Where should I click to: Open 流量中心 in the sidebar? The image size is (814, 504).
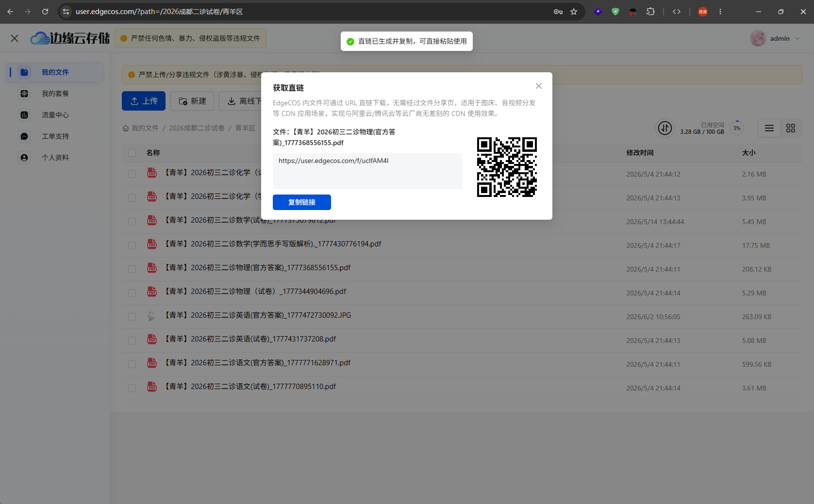(55, 115)
